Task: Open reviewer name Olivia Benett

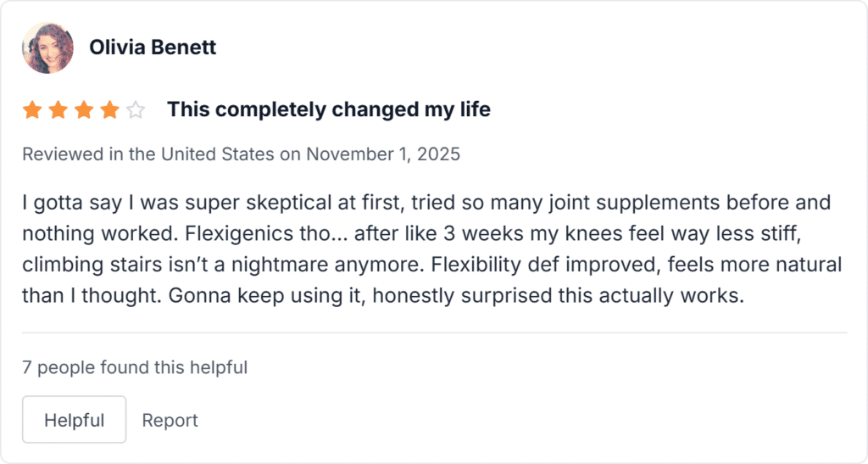Action: [x=153, y=48]
